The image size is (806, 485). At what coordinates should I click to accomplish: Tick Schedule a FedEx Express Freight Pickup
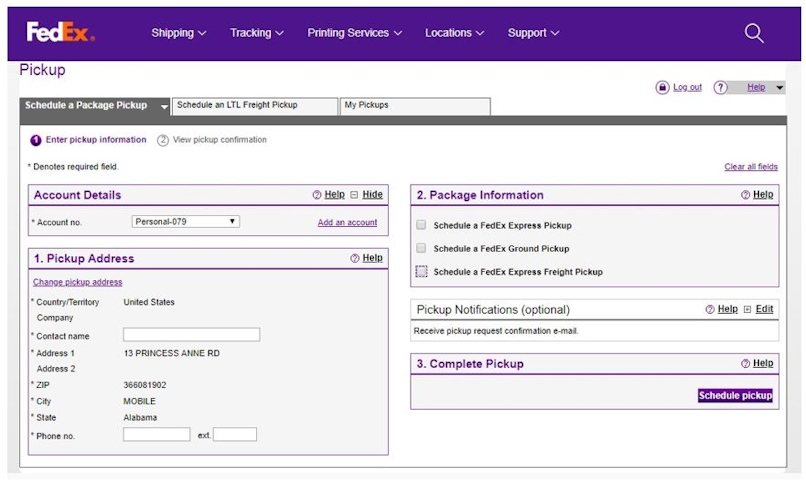(421, 271)
